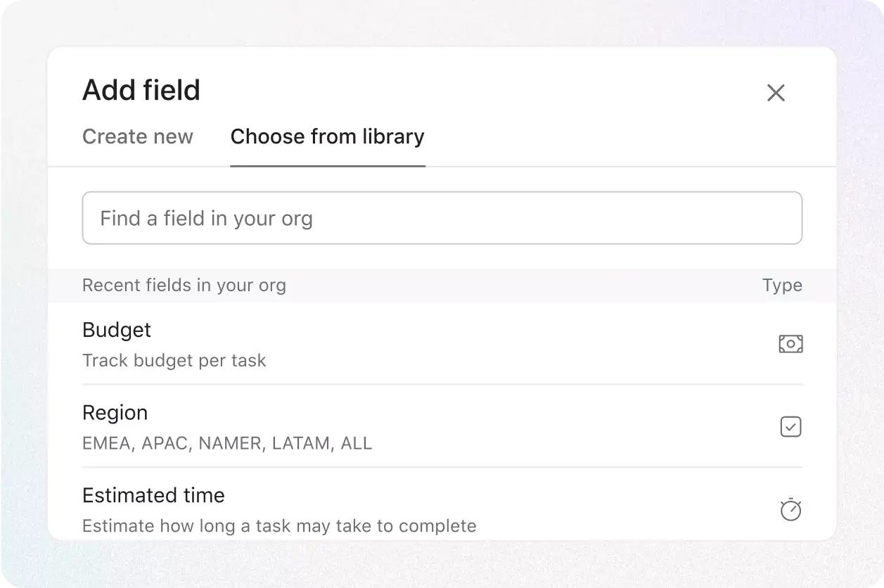Switch to the Create new tab
Viewport: 884px width, 588px height.
pyautogui.click(x=138, y=136)
